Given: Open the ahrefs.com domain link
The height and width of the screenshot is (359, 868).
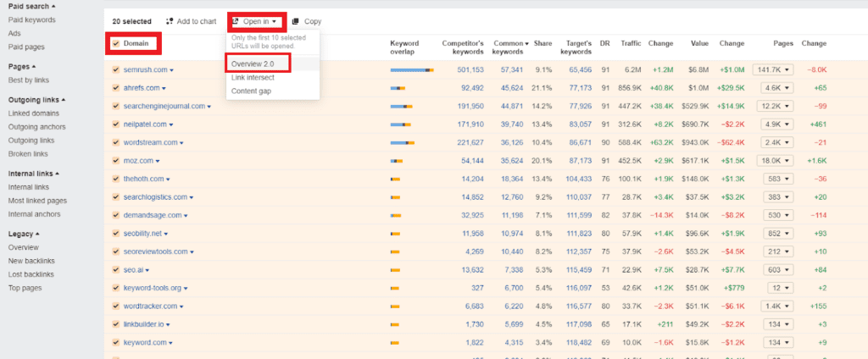Looking at the screenshot, I should [142, 88].
